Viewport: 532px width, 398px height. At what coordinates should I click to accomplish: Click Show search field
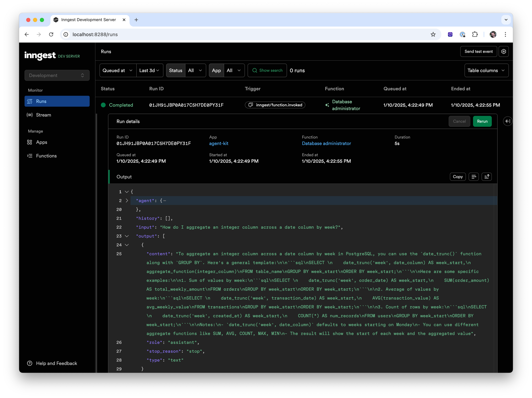coord(267,71)
